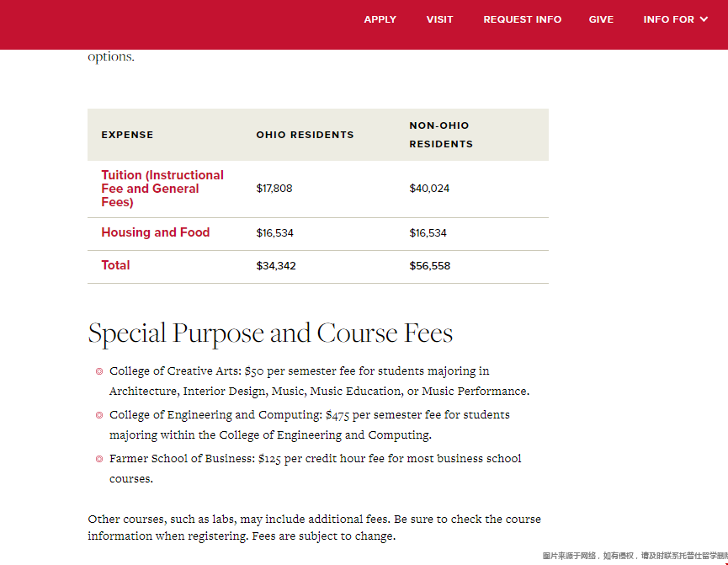Viewport: 728px width, 565px height.
Task: Open the Apply page link
Action: [380, 19]
